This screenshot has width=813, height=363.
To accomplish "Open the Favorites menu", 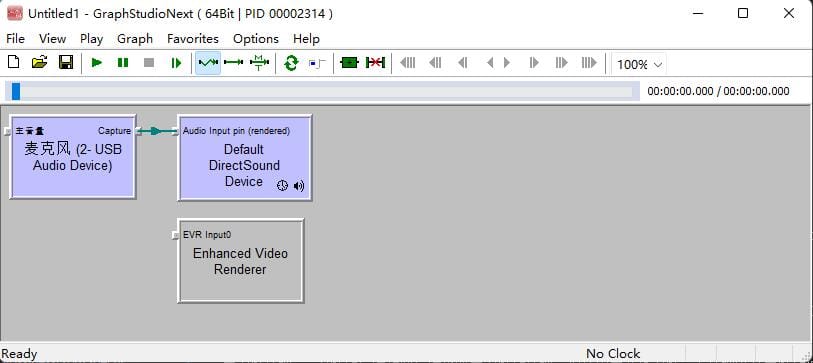I will coord(193,39).
